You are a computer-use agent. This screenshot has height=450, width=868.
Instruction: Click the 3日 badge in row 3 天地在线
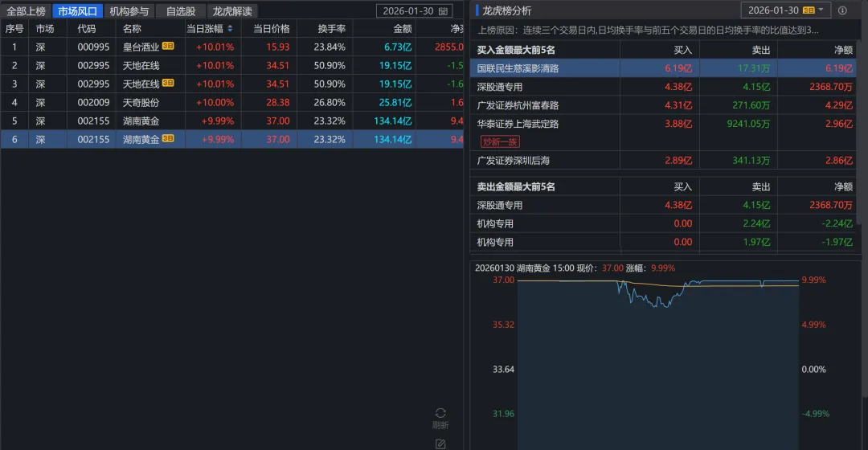tap(168, 84)
